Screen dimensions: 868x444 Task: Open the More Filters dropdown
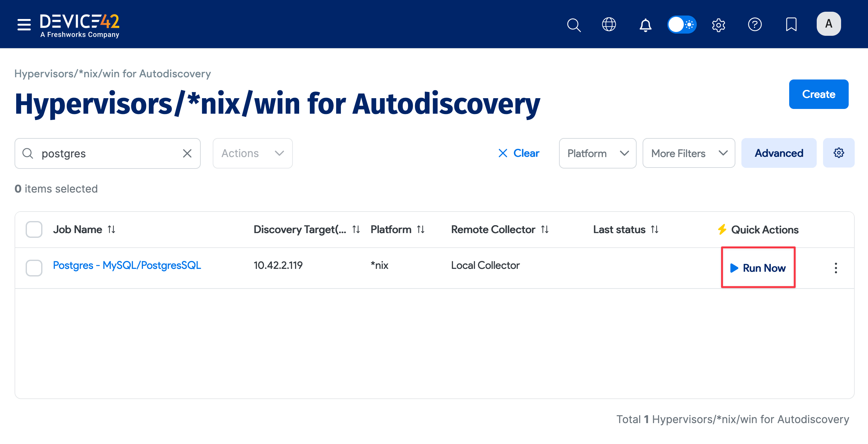point(689,153)
